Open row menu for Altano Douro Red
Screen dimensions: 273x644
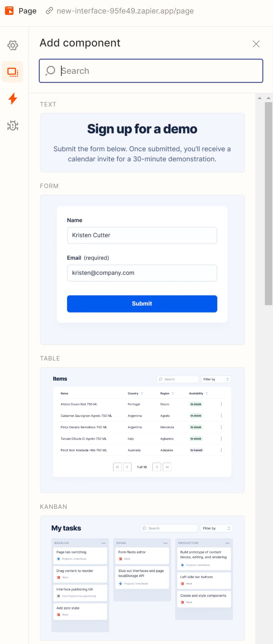tap(221, 404)
